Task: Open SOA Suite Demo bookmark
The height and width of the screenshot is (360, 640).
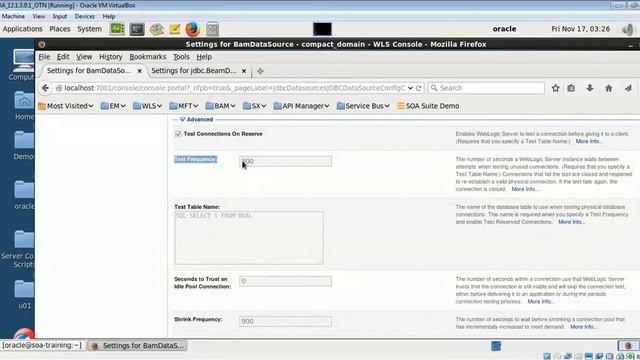Action: pyautogui.click(x=428, y=106)
